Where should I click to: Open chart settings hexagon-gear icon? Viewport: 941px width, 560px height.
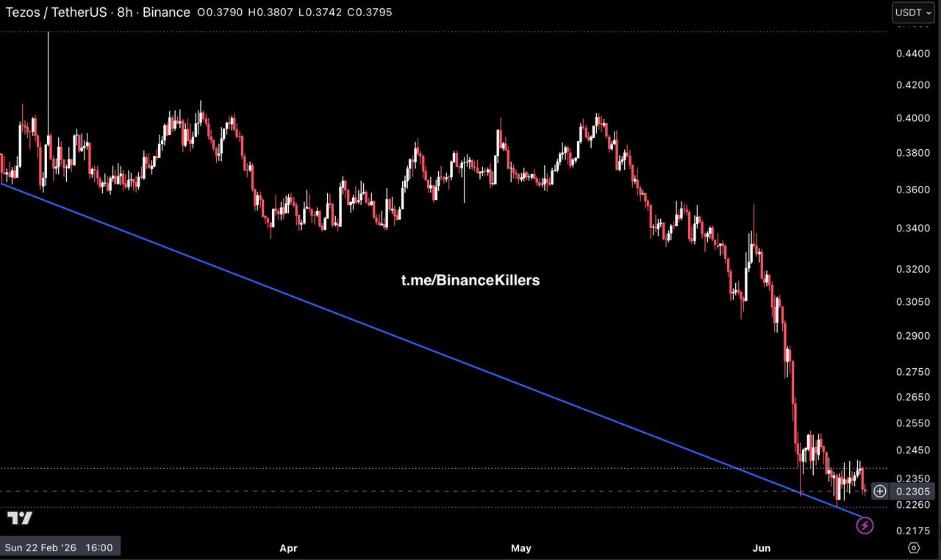[914, 548]
